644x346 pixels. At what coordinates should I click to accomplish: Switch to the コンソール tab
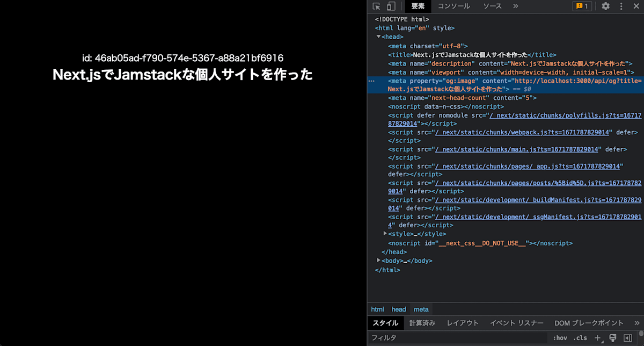(453, 6)
